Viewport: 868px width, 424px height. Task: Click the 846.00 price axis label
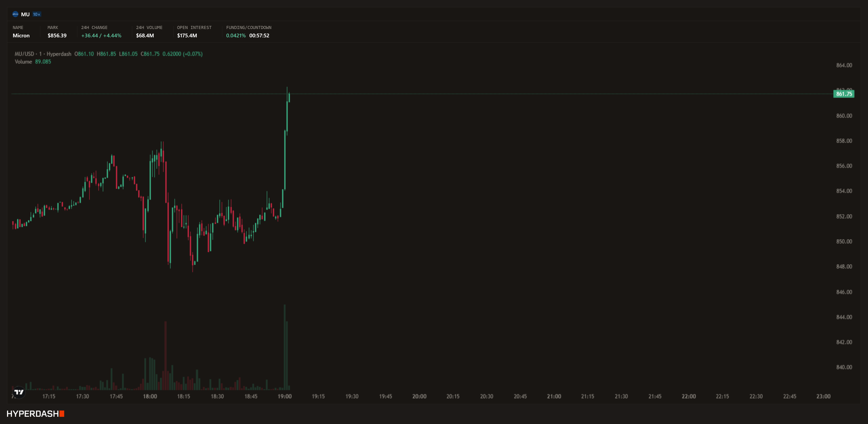point(844,292)
